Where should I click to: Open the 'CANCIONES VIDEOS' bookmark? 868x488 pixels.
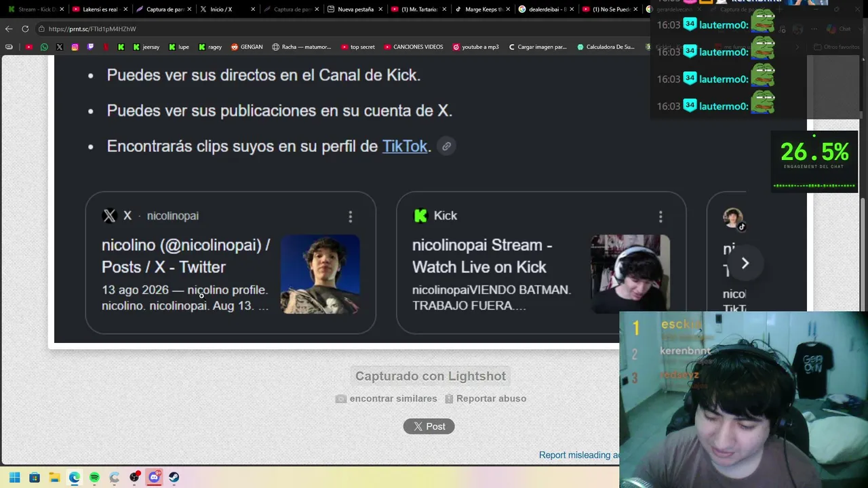(414, 47)
